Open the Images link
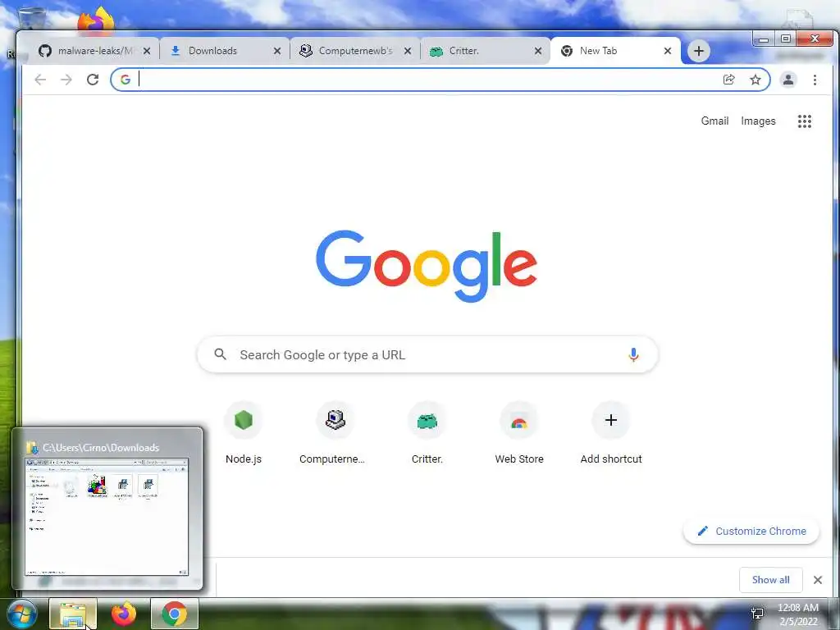Viewport: 840px width, 630px height. (758, 121)
